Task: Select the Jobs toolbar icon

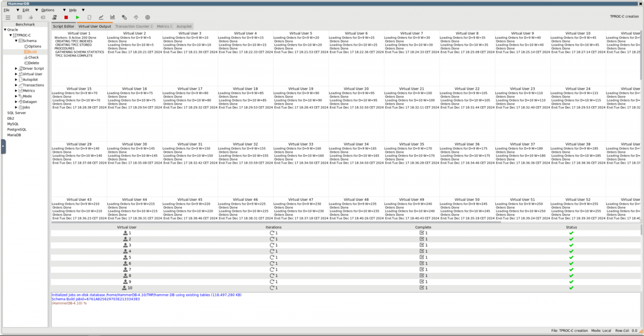Action: tap(148, 17)
